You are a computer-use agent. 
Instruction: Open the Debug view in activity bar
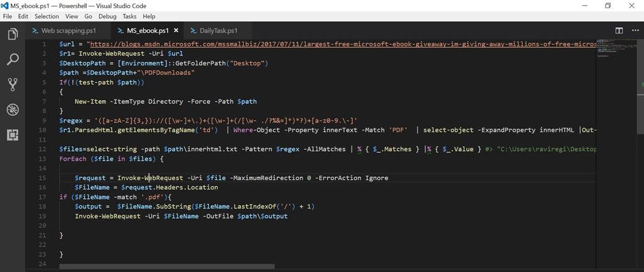tap(13, 110)
